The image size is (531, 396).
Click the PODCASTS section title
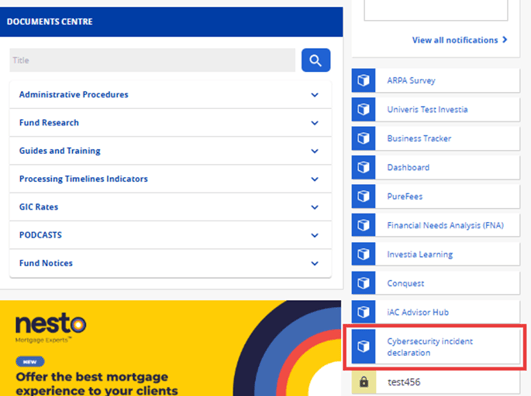point(41,235)
